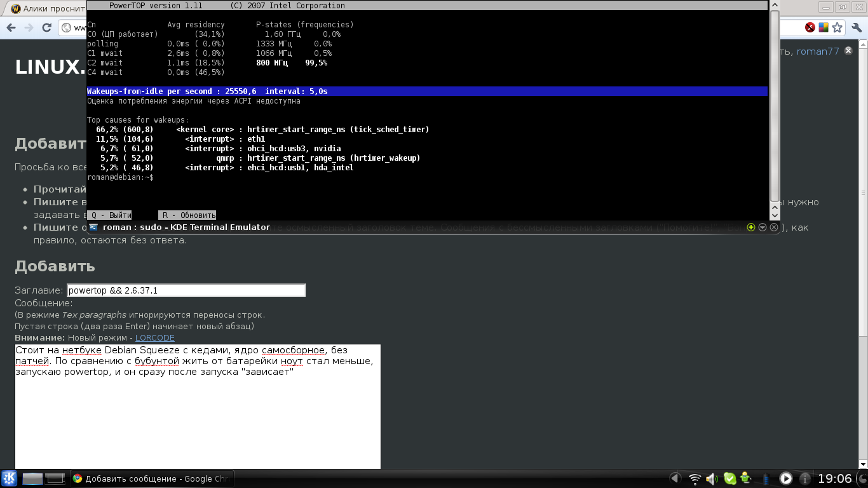Click the browser back arrow
Viewport: 868px width, 488px height.
[11, 28]
